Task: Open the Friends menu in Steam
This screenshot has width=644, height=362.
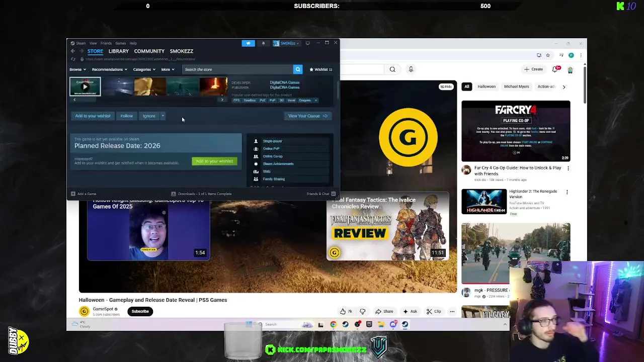Action: [x=106, y=43]
